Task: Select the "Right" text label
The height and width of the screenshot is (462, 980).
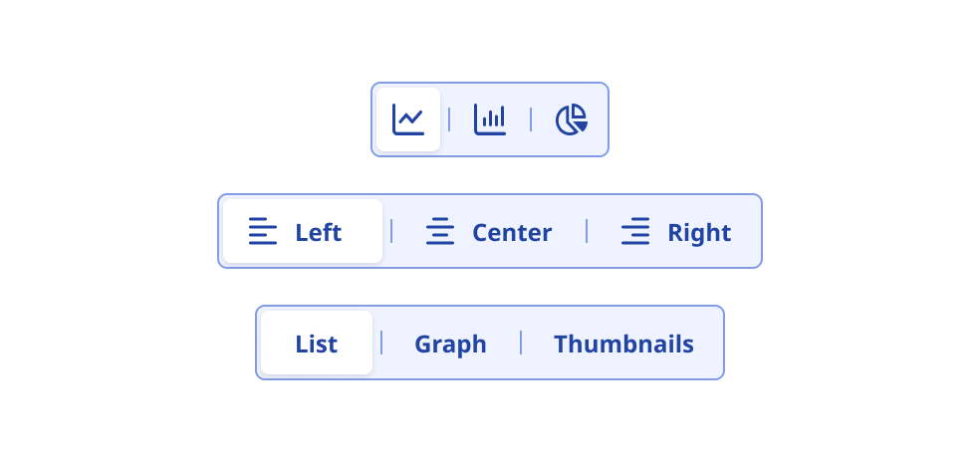Action: (x=699, y=233)
